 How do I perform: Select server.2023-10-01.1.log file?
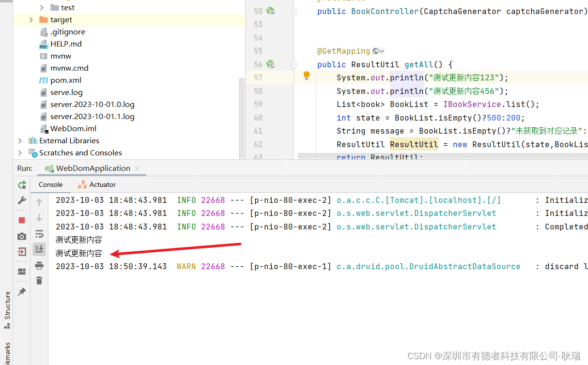(x=92, y=116)
